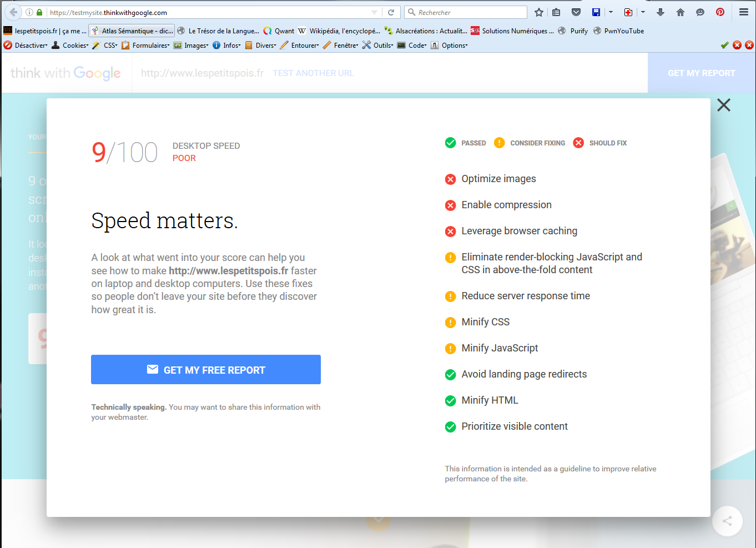Open the Cookies dropdown in developer toolbar
Screen dimensions: 756x548
point(70,46)
